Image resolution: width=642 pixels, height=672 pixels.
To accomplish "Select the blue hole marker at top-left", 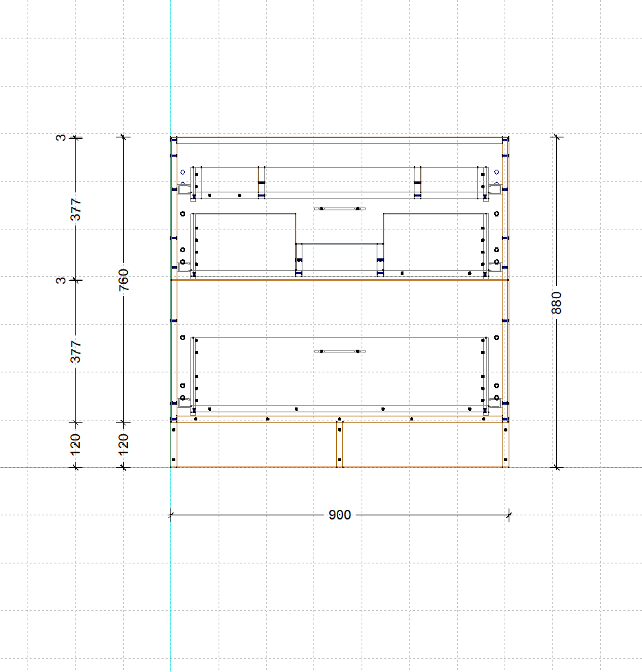I will pos(182,172).
